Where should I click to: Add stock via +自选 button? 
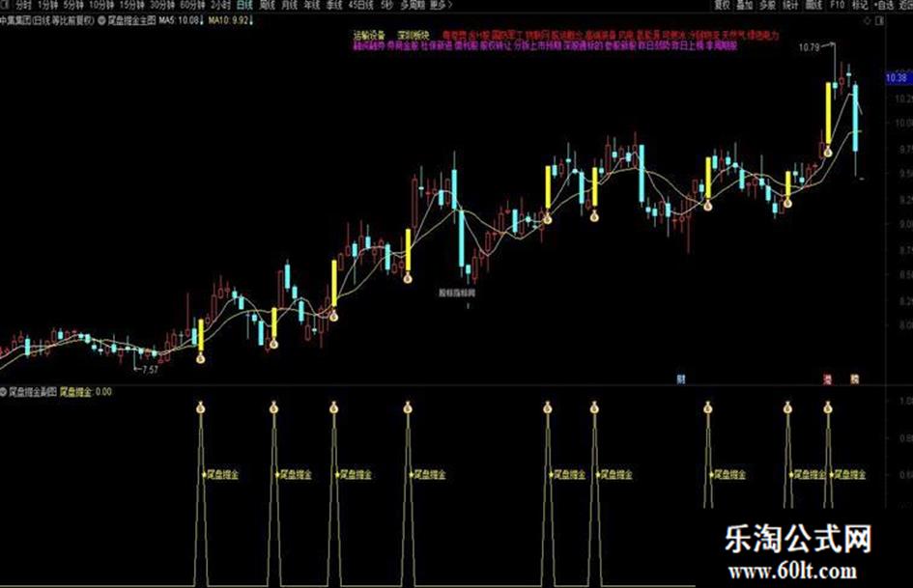pos(883,5)
